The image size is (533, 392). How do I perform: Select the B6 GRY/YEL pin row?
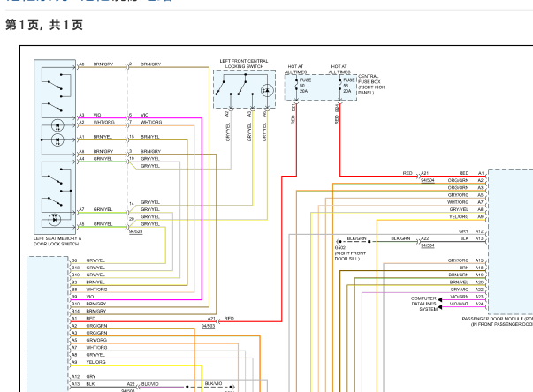click(x=88, y=260)
